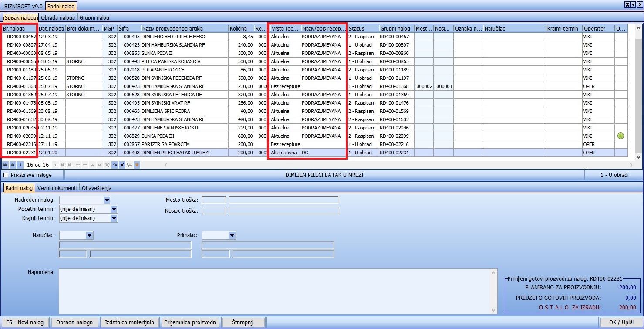The width and height of the screenshot is (644, 329).
Task: Open Vezni dokumenti tab
Action: coord(57,188)
